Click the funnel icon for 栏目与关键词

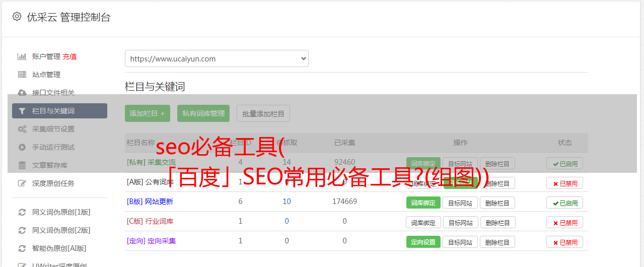[22, 111]
